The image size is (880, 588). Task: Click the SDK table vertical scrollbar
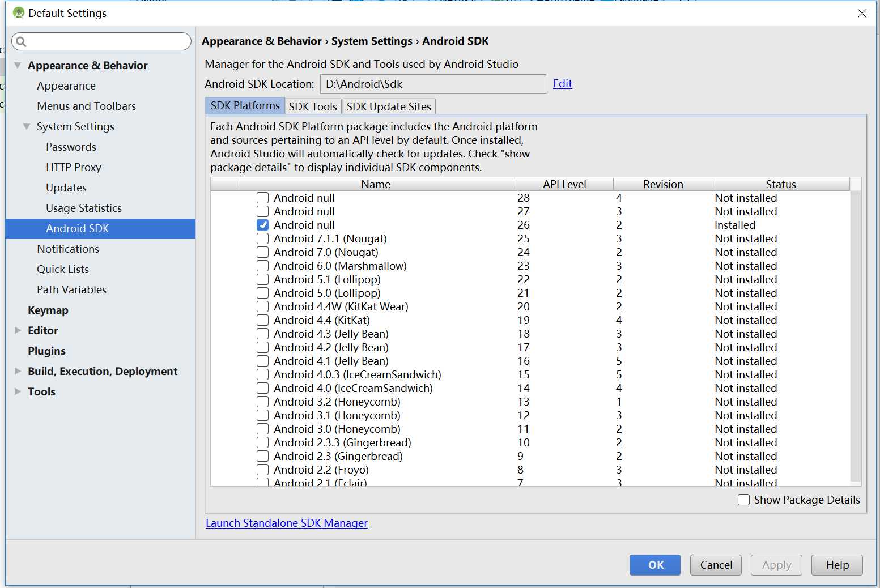tap(856, 336)
